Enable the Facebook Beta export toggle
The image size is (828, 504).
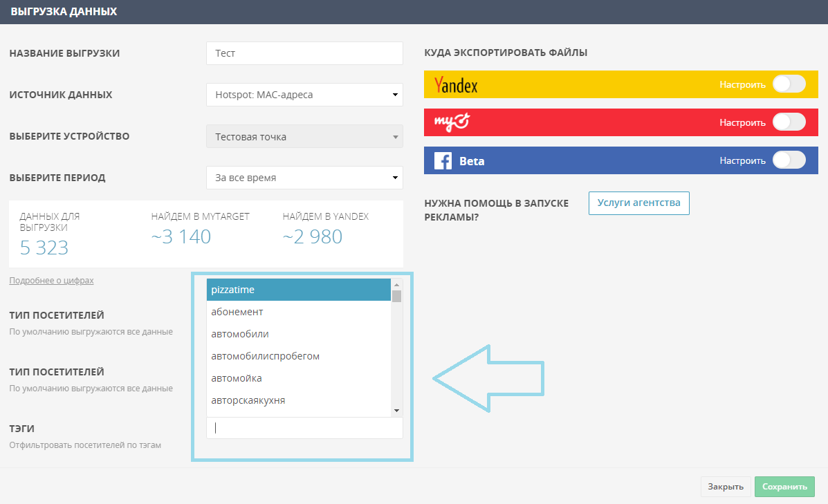click(789, 160)
